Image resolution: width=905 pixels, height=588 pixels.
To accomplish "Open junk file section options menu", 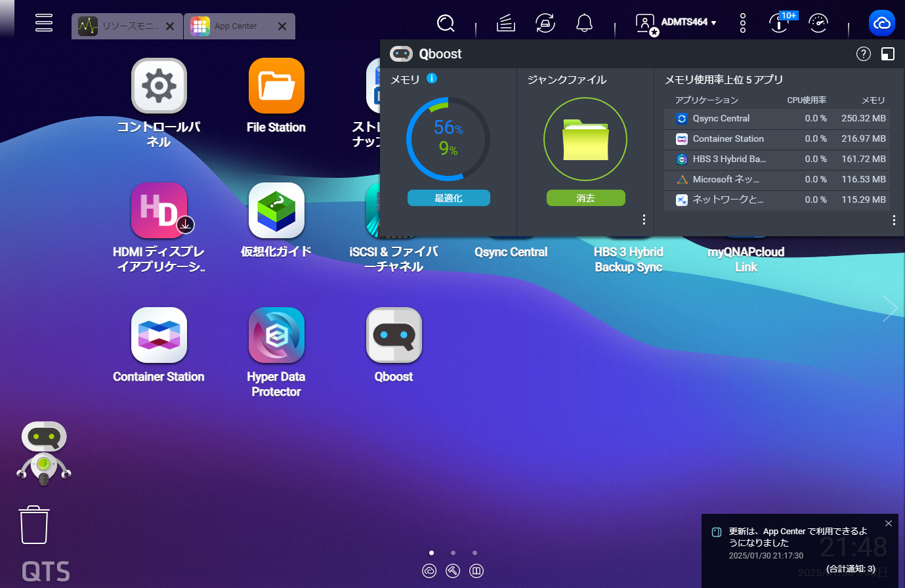I will coord(644,219).
